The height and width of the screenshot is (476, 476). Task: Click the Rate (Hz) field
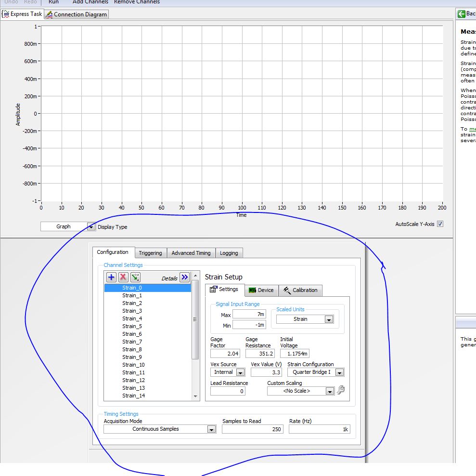click(320, 429)
